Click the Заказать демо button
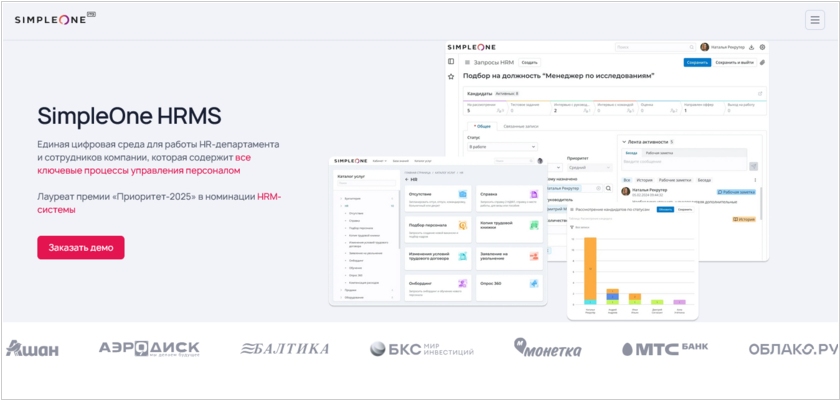The width and height of the screenshot is (840, 400). 81,248
